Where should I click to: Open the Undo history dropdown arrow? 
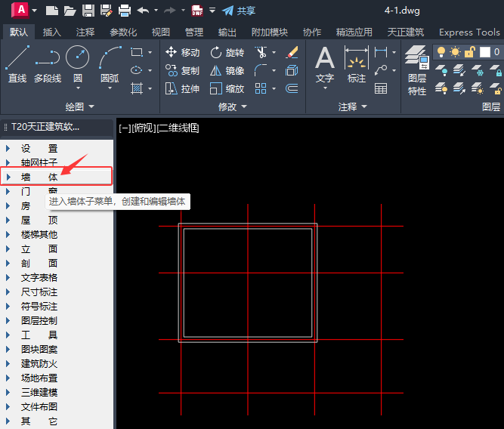[x=156, y=11]
